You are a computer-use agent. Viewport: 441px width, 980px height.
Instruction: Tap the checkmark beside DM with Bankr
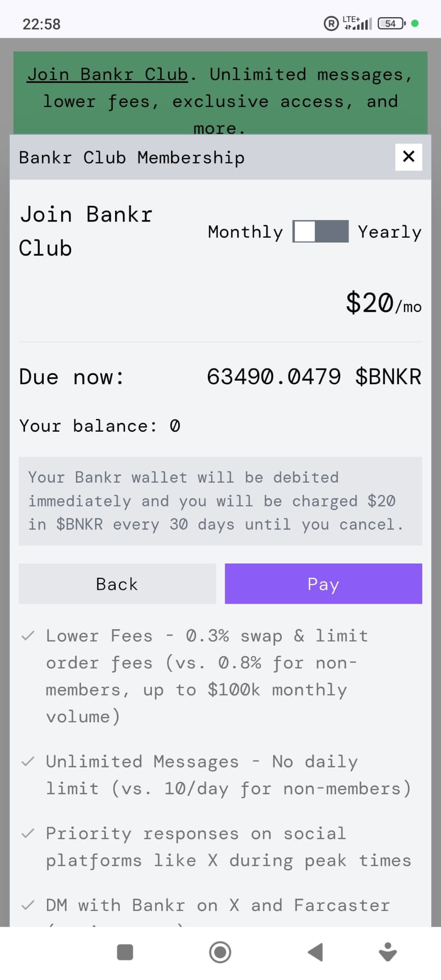pos(28,905)
